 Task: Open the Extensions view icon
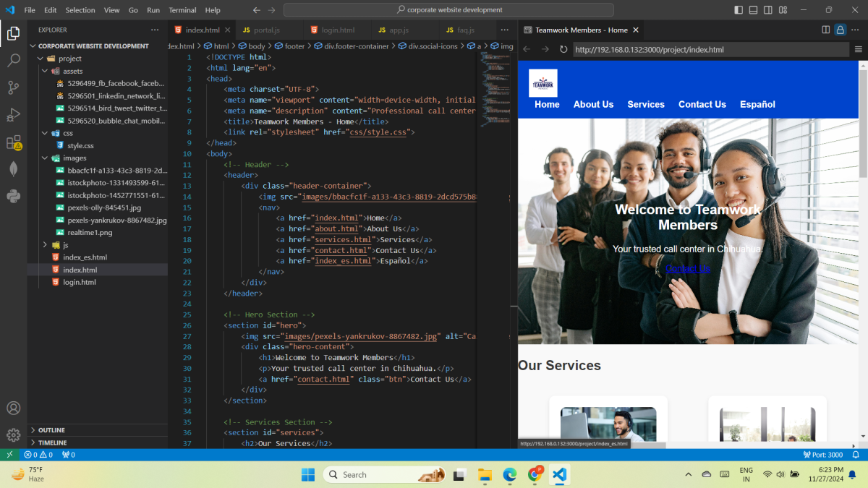pyautogui.click(x=13, y=142)
